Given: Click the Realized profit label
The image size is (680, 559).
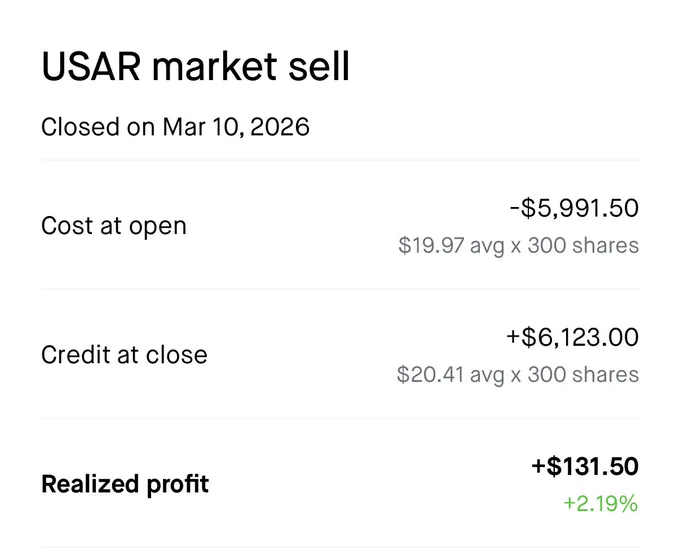Looking at the screenshot, I should tap(125, 484).
